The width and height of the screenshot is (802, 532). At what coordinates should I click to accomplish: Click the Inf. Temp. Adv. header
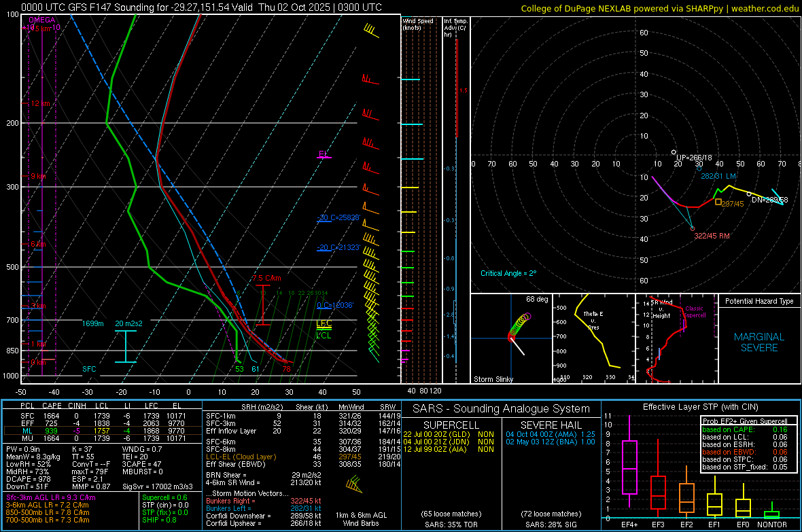[x=455, y=28]
